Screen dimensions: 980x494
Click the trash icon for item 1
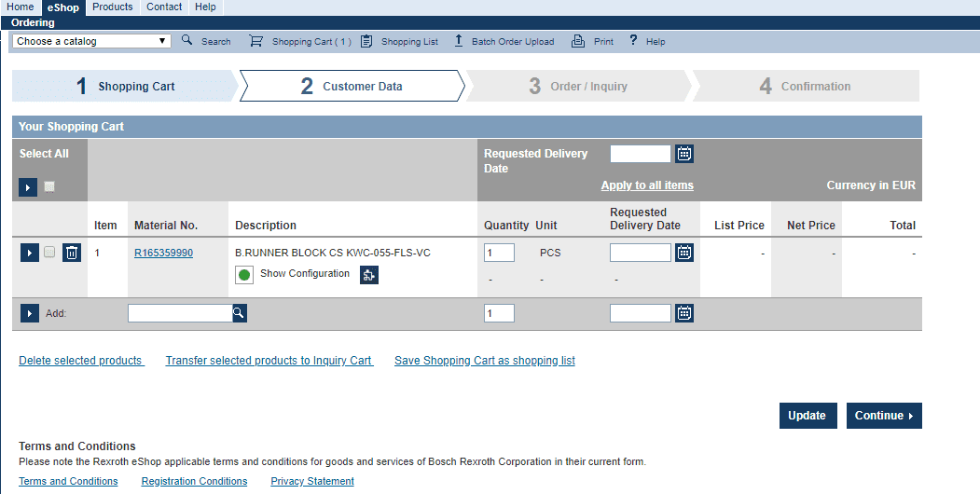[x=72, y=253]
